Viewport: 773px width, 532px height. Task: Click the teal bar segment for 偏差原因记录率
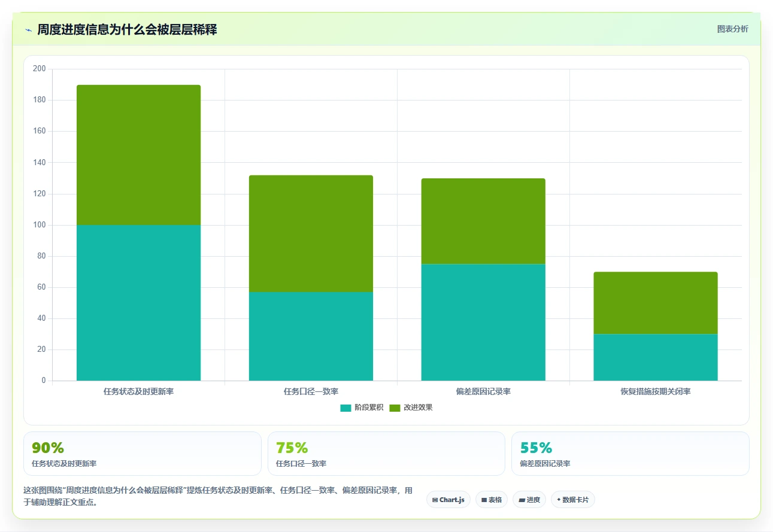pyautogui.click(x=483, y=322)
